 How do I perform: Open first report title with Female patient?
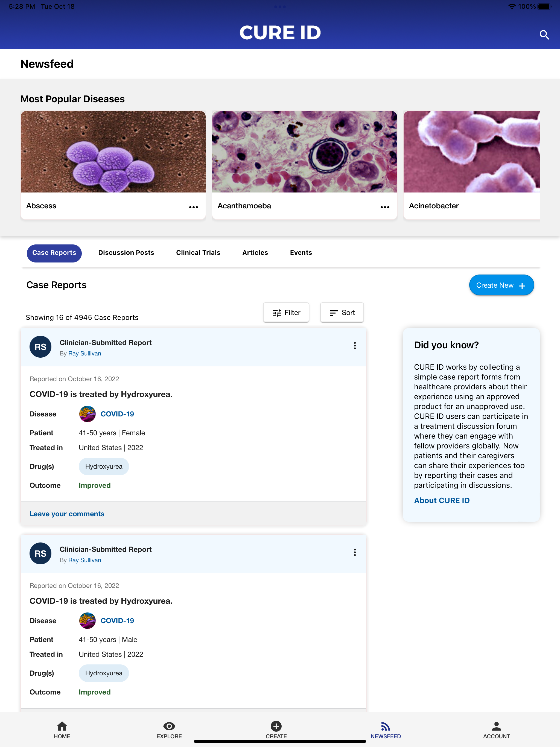[x=101, y=394]
